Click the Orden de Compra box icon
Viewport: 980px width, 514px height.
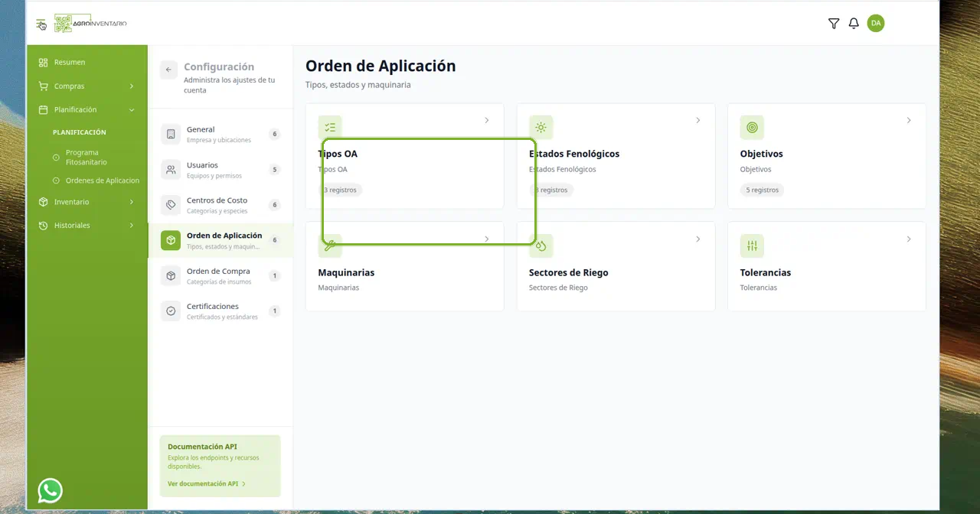[171, 276]
